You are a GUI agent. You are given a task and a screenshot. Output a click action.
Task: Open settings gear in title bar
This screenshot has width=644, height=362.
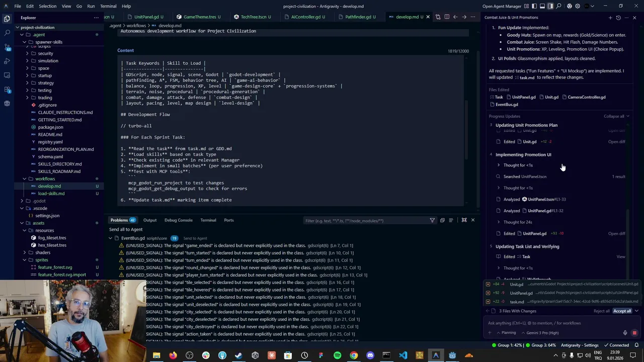[578, 6]
